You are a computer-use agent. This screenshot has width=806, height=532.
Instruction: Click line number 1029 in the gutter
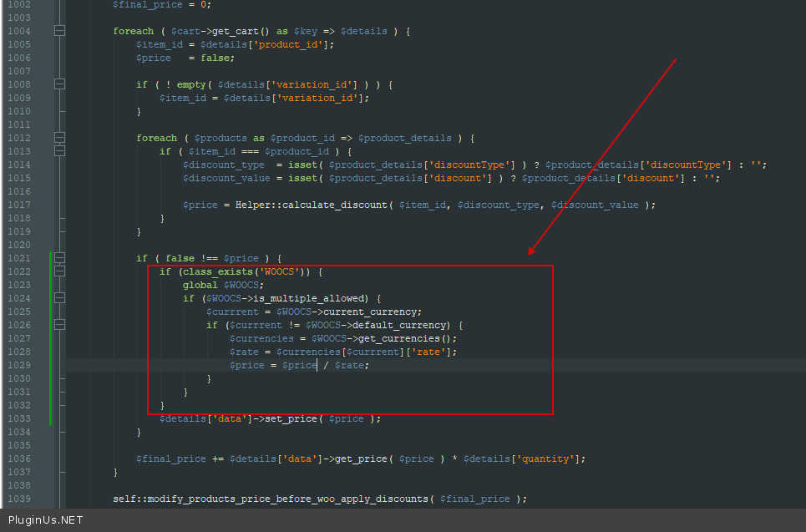tap(18, 365)
